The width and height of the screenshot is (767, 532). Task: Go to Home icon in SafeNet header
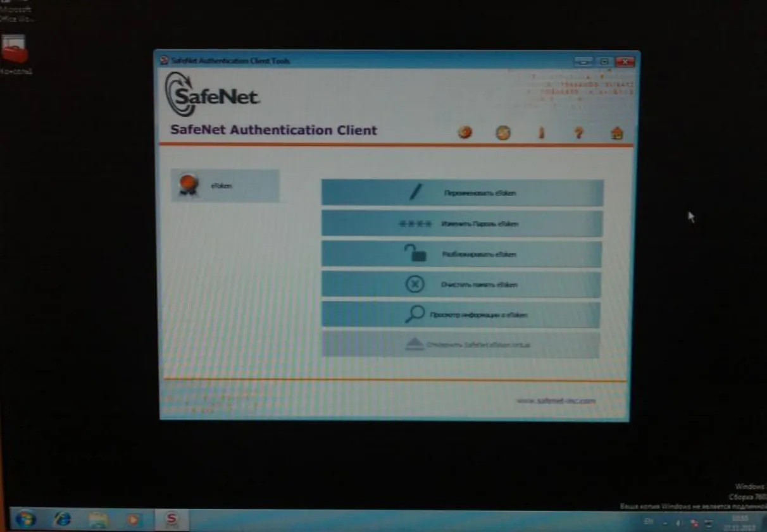[x=617, y=133]
